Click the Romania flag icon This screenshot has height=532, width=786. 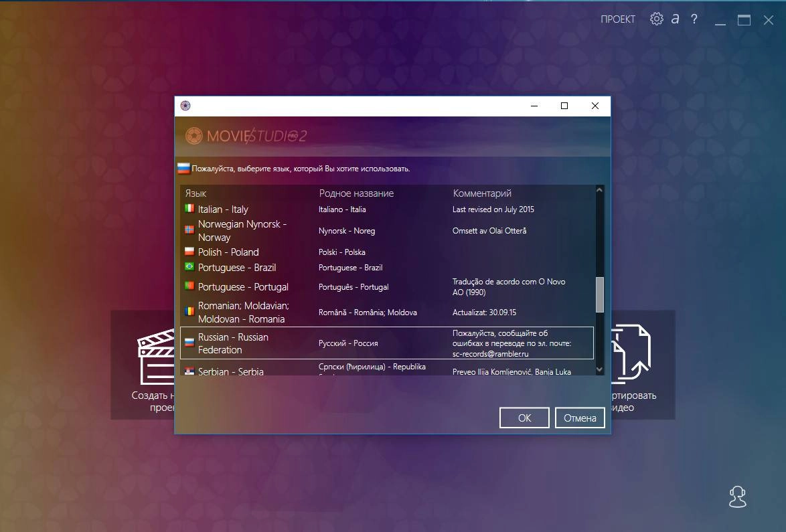point(189,311)
